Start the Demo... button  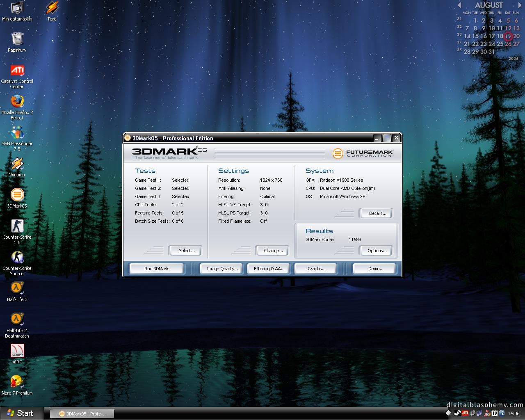coord(375,269)
